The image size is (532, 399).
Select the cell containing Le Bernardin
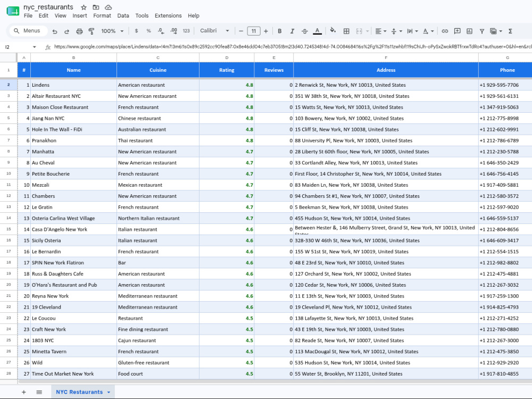pyautogui.click(x=73, y=252)
